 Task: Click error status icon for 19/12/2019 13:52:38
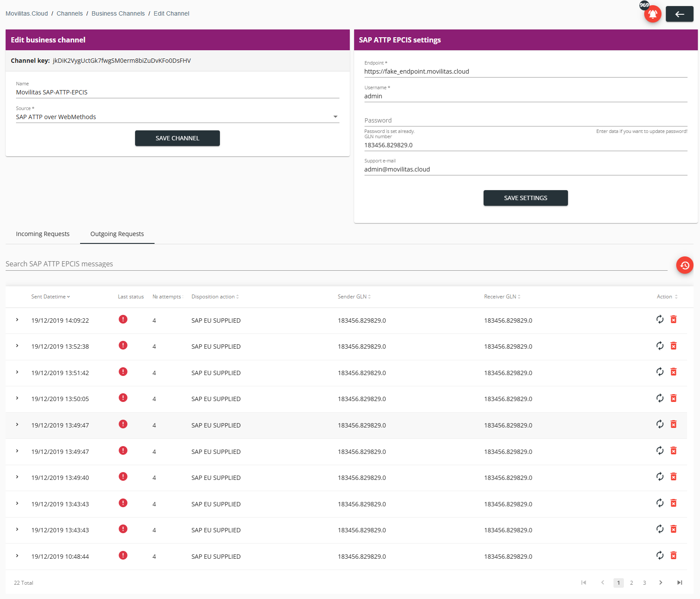click(123, 345)
